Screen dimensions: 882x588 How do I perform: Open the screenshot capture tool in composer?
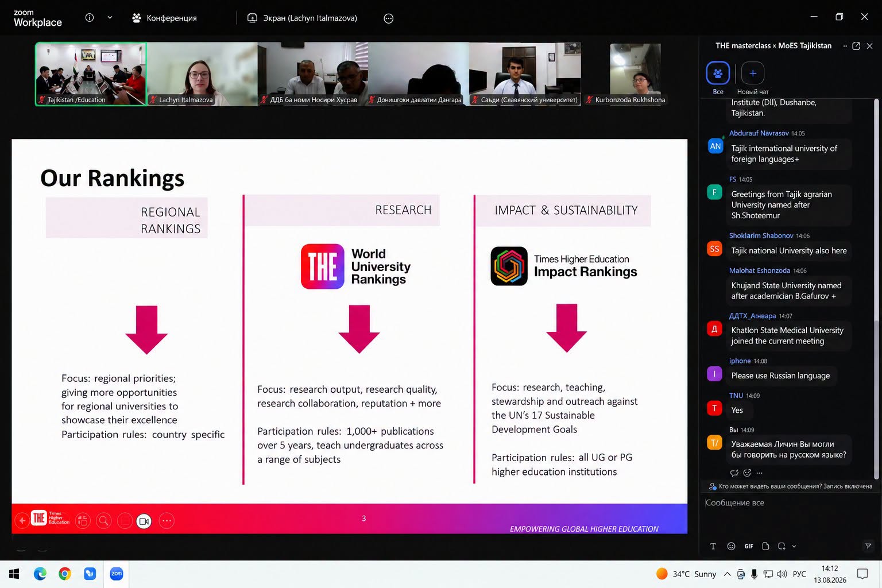[x=782, y=546]
